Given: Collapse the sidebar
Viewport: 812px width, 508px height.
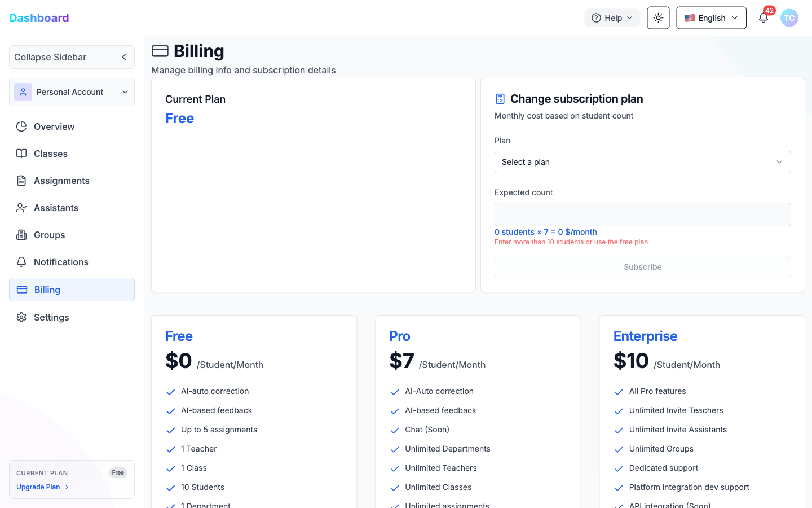Looking at the screenshot, I should (x=72, y=57).
